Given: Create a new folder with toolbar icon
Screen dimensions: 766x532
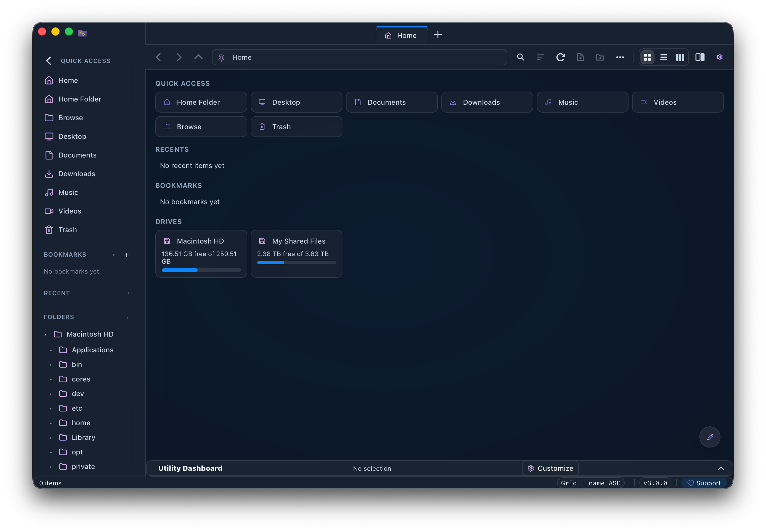Looking at the screenshot, I should point(600,57).
